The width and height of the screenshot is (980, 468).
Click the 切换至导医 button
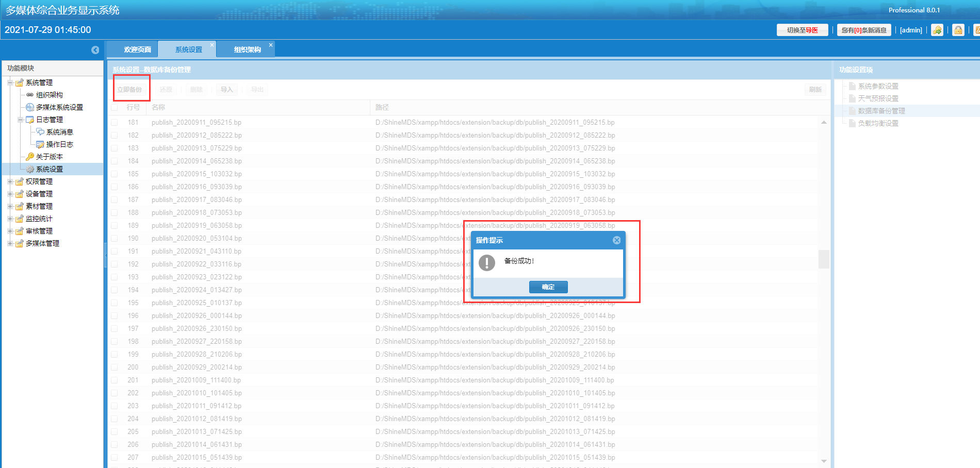pos(803,30)
